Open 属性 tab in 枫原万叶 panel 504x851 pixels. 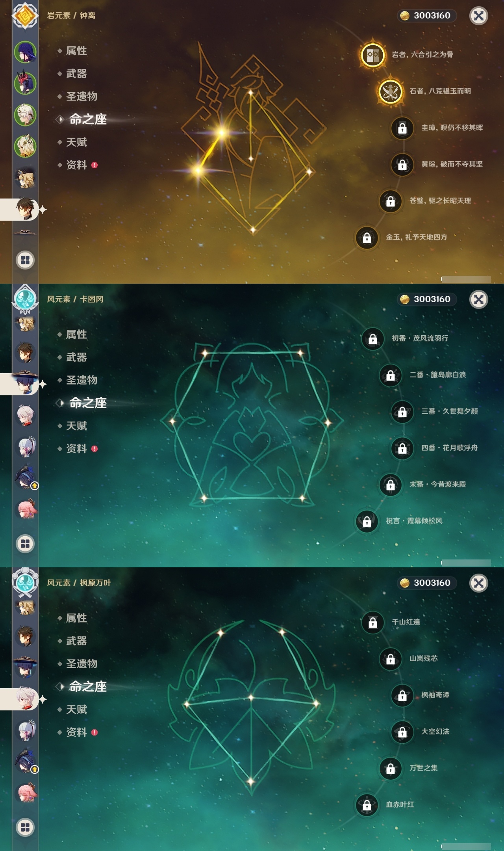pos(76,618)
